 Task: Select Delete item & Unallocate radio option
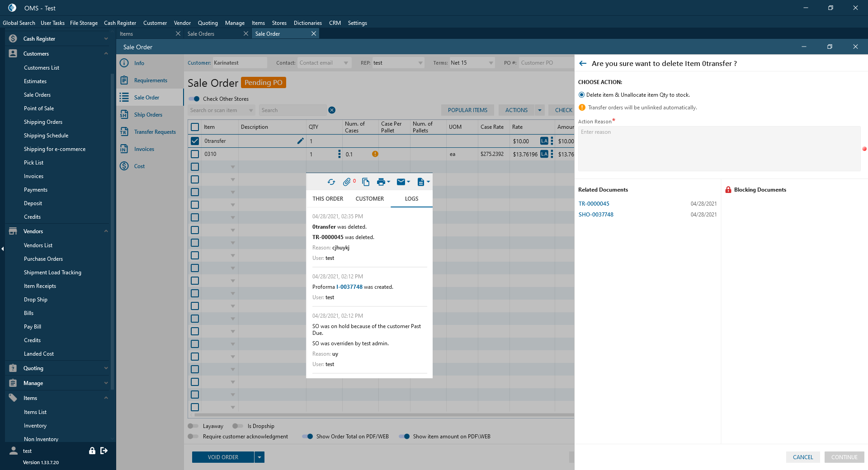[582, 95]
